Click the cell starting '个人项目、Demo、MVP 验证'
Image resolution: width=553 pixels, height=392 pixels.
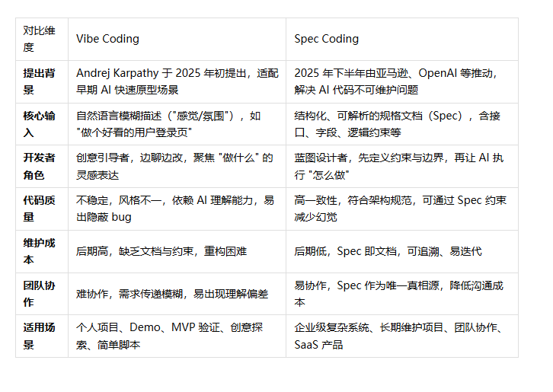tap(177, 336)
